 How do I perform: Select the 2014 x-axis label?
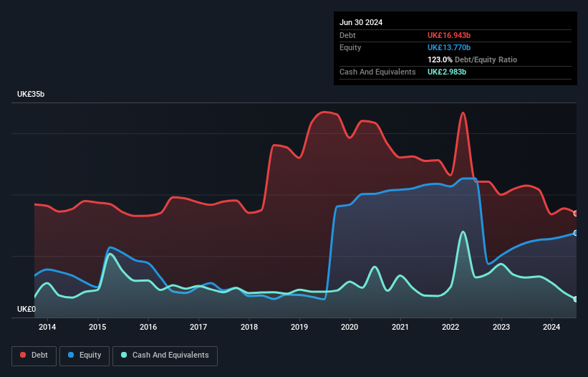47,327
